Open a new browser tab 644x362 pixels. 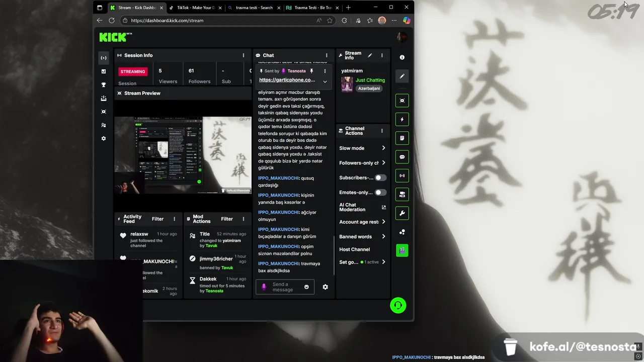tap(348, 8)
